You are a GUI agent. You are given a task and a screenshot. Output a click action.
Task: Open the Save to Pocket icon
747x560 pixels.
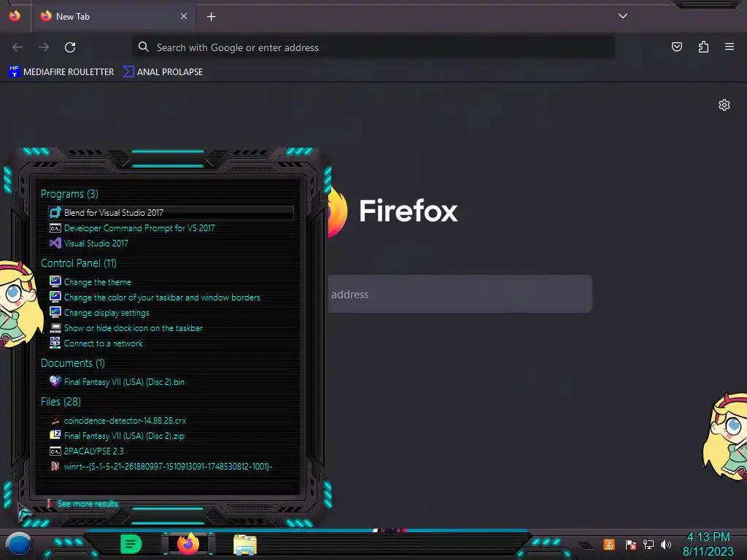click(x=676, y=47)
